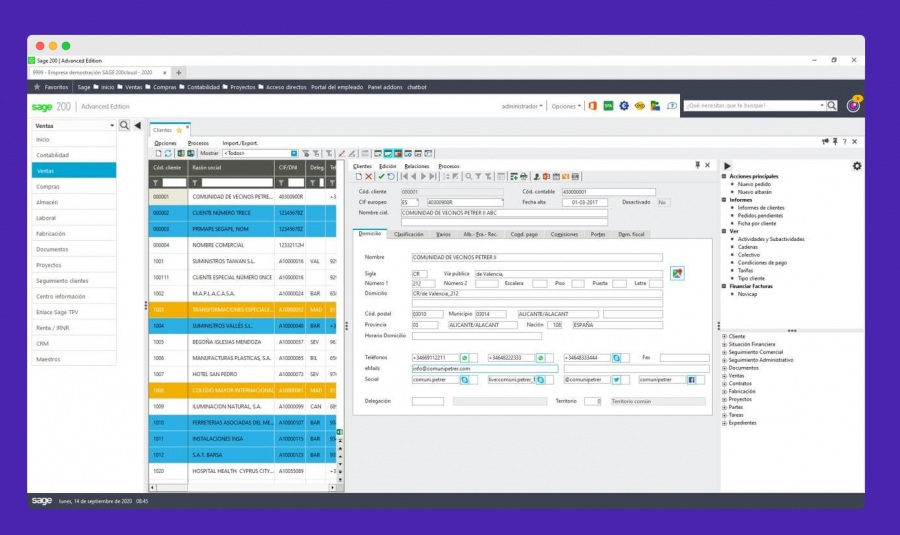Select Contabilidad in the left sidebar

coord(74,155)
